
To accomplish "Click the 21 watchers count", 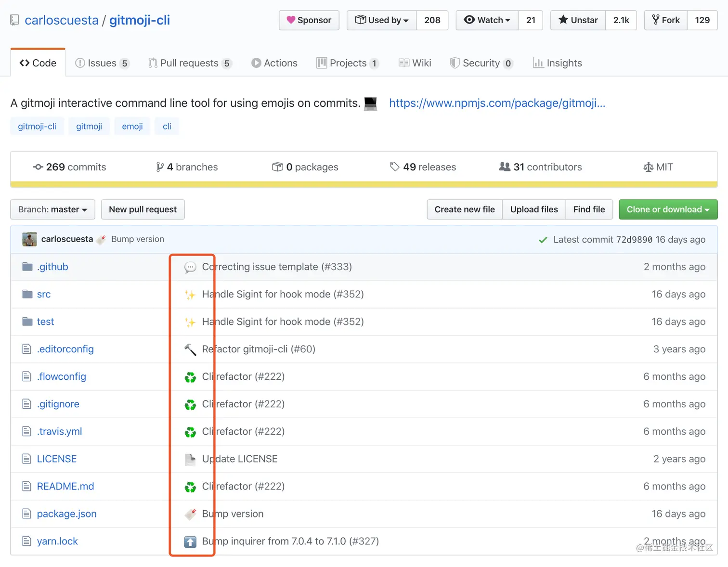I will click(531, 20).
